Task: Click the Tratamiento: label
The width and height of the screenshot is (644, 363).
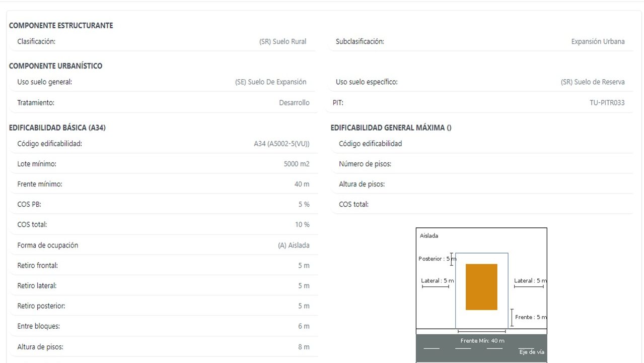Action: 36,103
